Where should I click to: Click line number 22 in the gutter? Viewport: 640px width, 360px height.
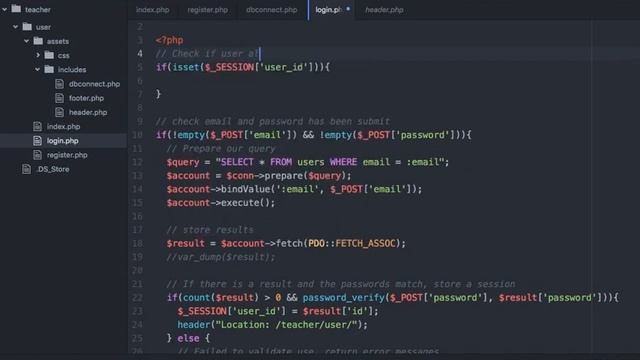[138, 298]
